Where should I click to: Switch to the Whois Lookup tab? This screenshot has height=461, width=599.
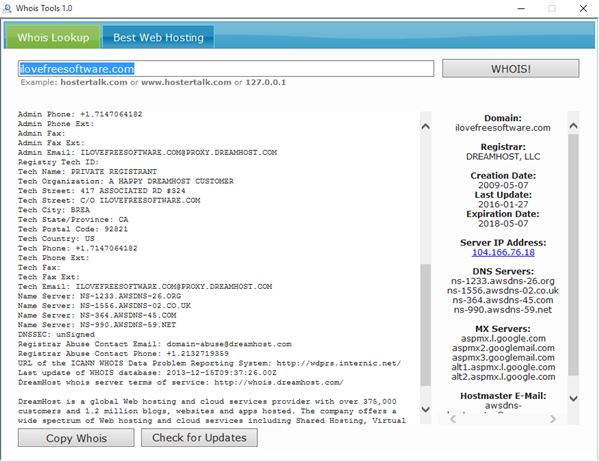pos(53,37)
